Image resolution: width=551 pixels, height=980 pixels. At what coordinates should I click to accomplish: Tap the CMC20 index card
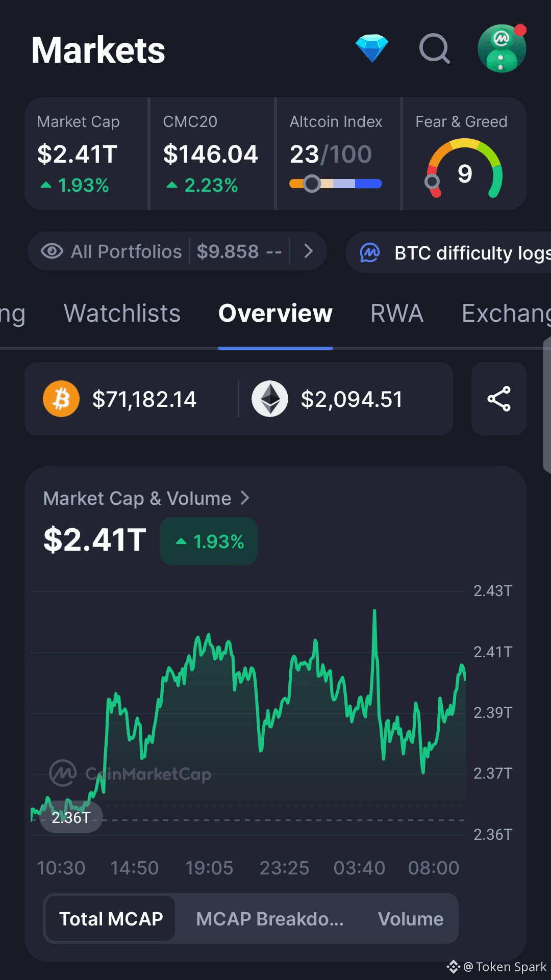pyautogui.click(x=211, y=154)
